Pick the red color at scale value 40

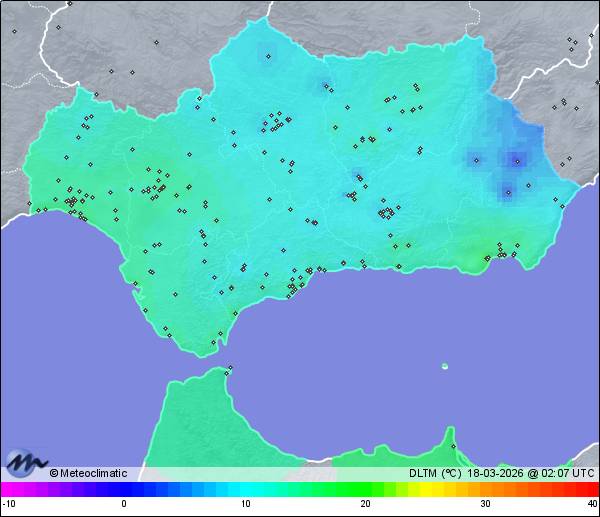[593, 489]
